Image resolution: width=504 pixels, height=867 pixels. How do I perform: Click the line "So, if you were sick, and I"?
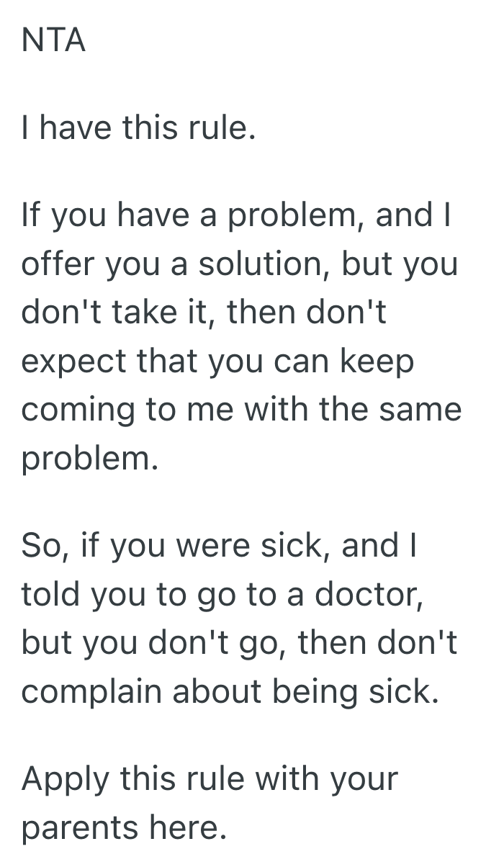(219, 545)
